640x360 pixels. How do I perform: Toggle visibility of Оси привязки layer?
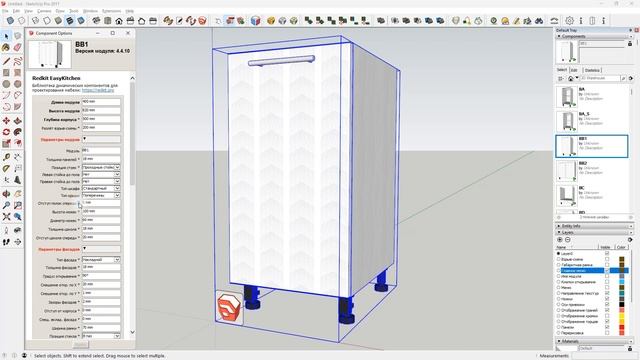(607, 304)
